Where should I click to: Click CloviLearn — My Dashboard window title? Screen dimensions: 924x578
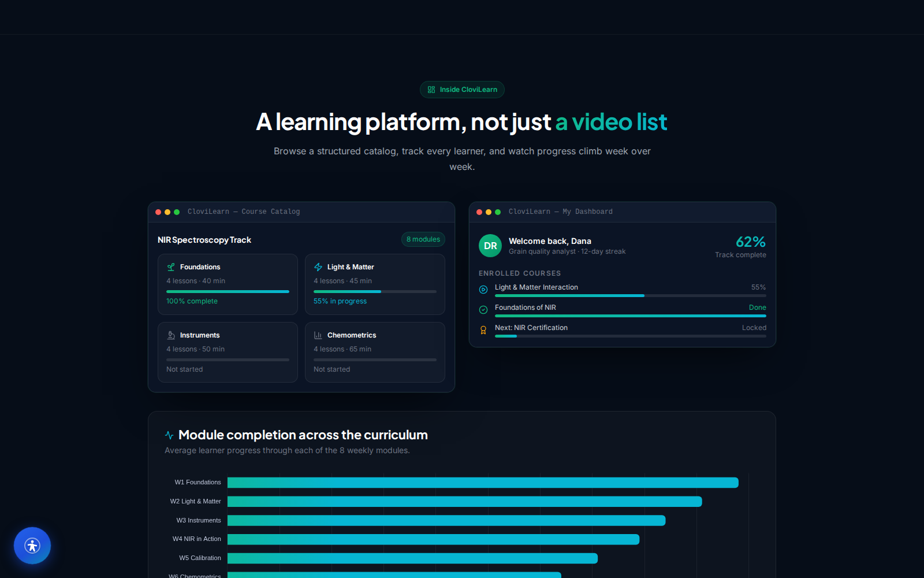point(561,212)
